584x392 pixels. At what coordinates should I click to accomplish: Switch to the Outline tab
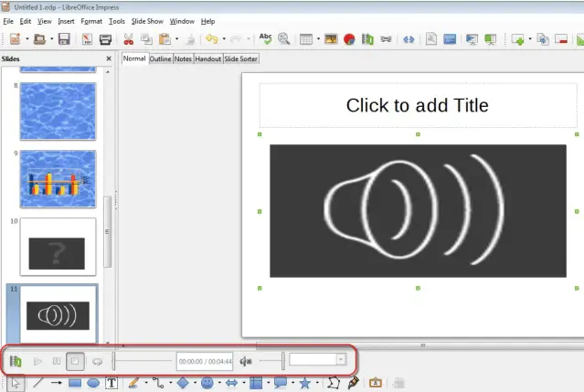tap(161, 58)
